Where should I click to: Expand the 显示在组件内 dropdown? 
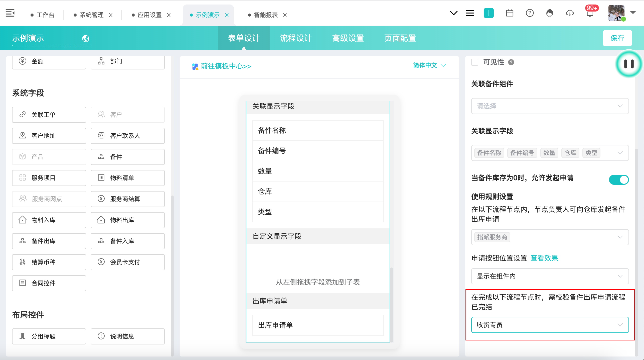click(550, 276)
